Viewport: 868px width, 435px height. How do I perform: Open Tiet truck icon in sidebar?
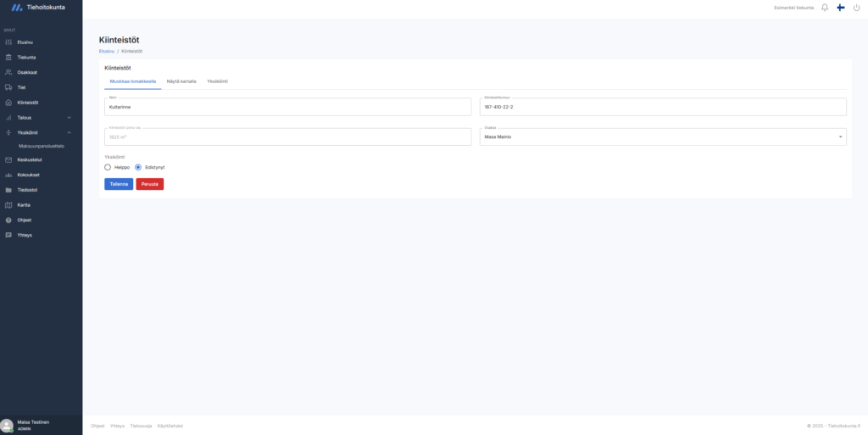[22, 87]
